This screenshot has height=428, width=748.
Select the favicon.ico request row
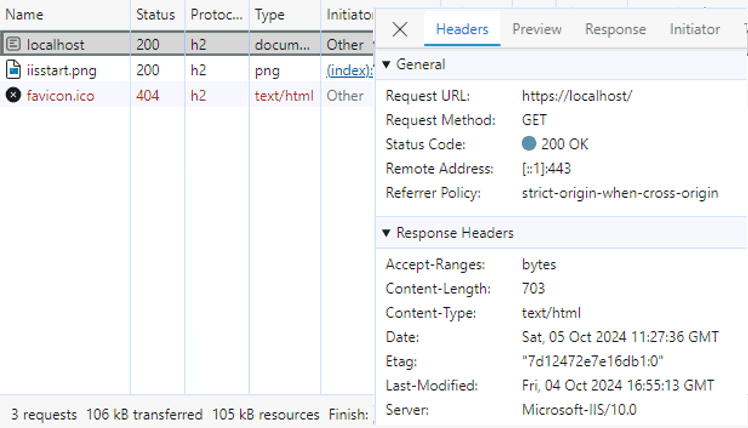tap(187, 95)
